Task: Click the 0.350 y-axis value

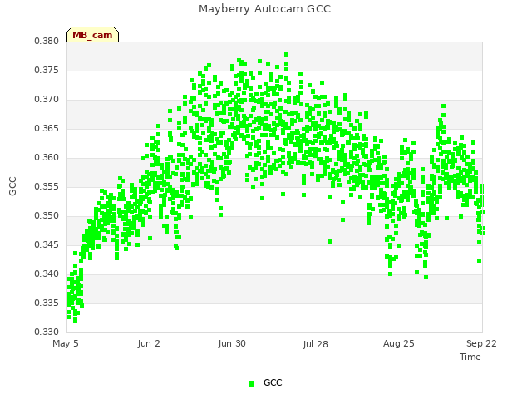Action: [x=47, y=216]
